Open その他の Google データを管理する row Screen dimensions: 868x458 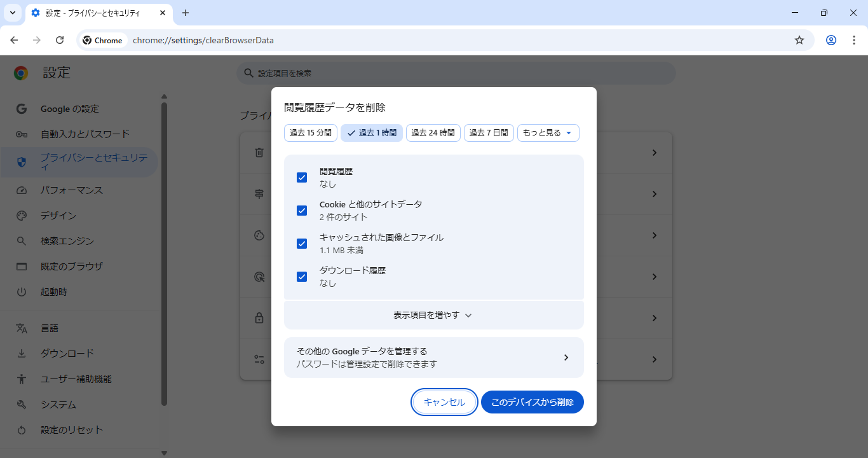point(433,357)
